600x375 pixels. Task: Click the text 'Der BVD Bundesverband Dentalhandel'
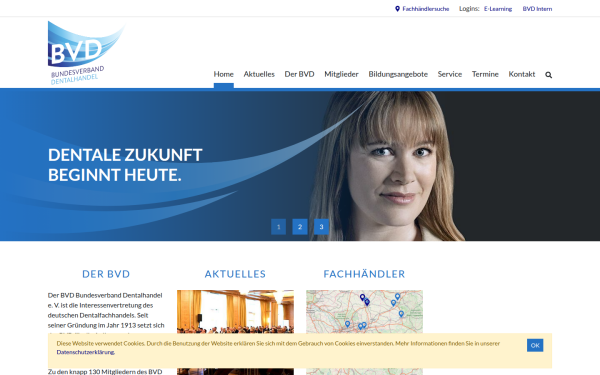tap(105, 295)
